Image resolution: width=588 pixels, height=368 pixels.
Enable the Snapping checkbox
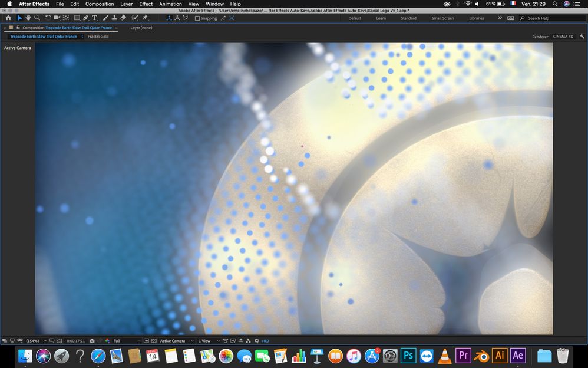(x=197, y=18)
